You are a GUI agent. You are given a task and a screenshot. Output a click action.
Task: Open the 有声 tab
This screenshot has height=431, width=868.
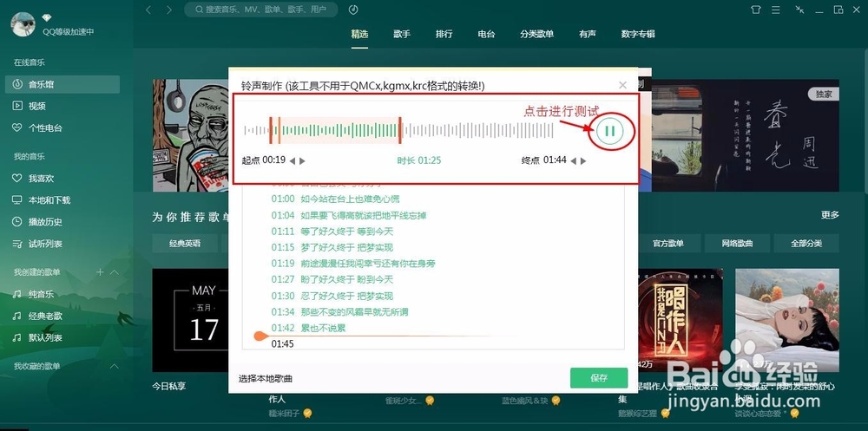click(588, 34)
